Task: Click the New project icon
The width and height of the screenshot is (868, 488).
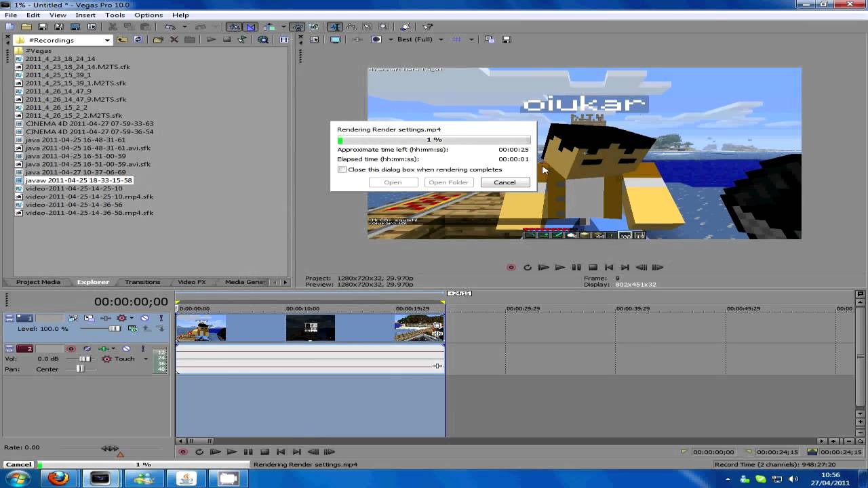Action: 9,26
